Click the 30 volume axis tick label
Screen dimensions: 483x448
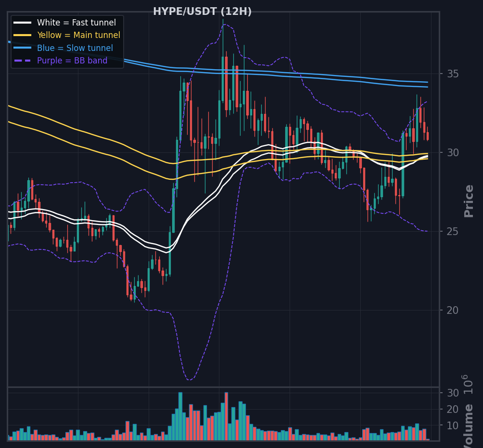[x=453, y=393]
